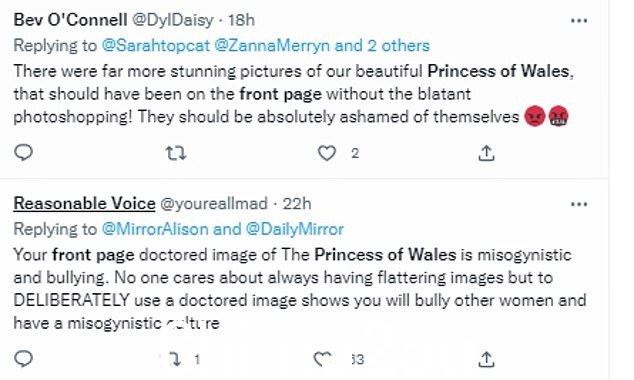Open more options on Bev O'Connell's tweet
634x380 pixels.
(579, 21)
